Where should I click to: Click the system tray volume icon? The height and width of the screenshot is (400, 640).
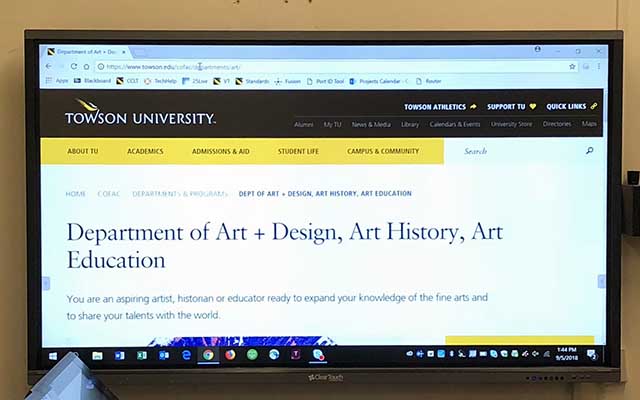[x=536, y=354]
